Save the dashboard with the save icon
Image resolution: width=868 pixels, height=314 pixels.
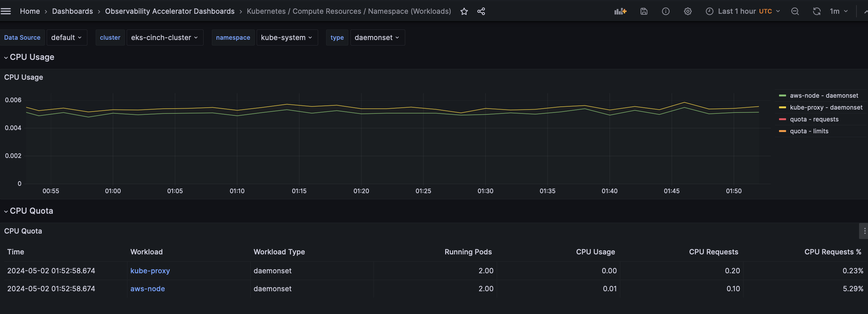(x=644, y=11)
